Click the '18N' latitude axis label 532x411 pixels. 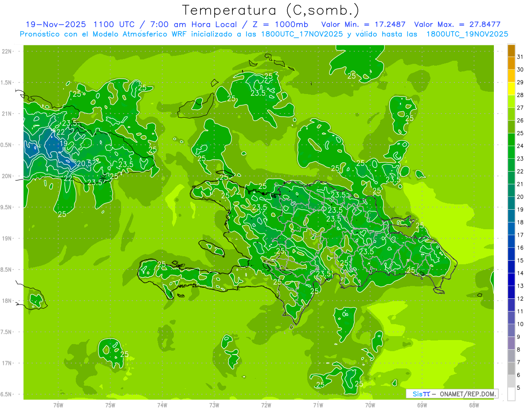[7, 301]
